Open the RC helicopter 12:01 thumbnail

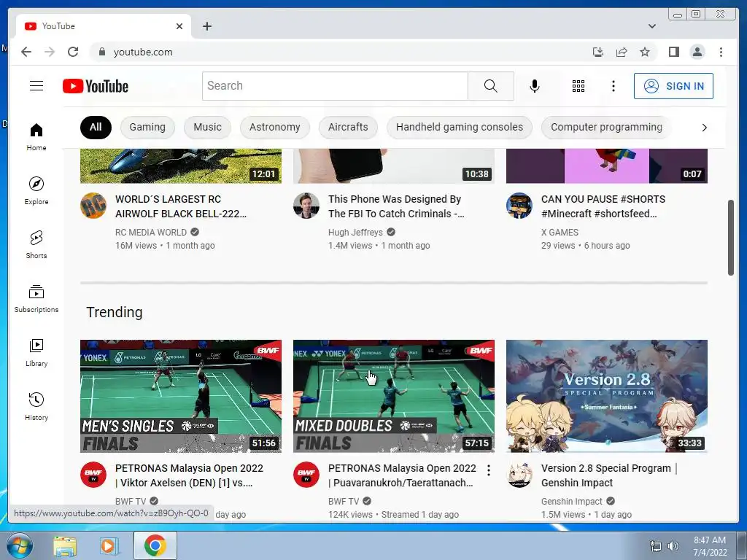[181, 166]
